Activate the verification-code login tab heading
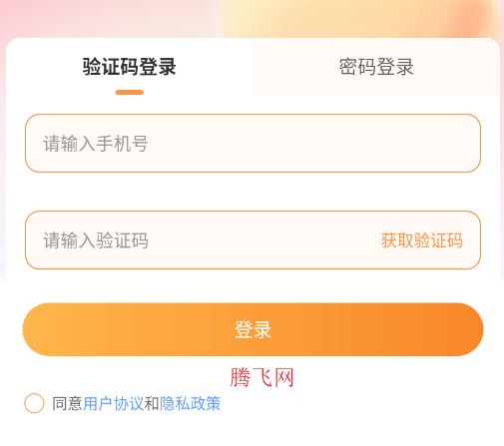The image size is (504, 446). point(129,67)
